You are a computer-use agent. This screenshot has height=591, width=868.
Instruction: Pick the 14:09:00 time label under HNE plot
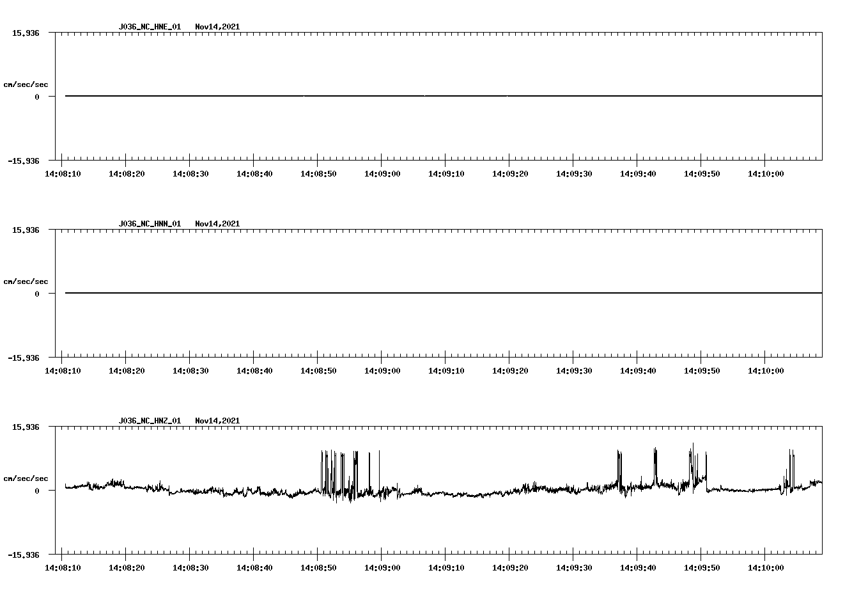point(382,174)
